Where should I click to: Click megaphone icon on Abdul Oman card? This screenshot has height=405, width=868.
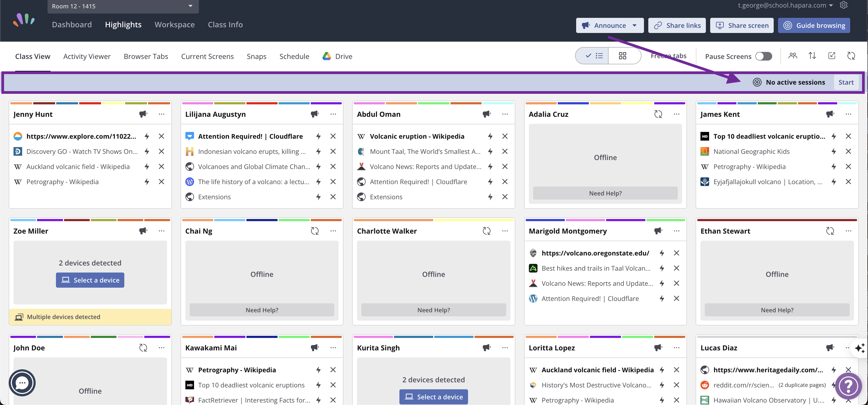(x=487, y=114)
